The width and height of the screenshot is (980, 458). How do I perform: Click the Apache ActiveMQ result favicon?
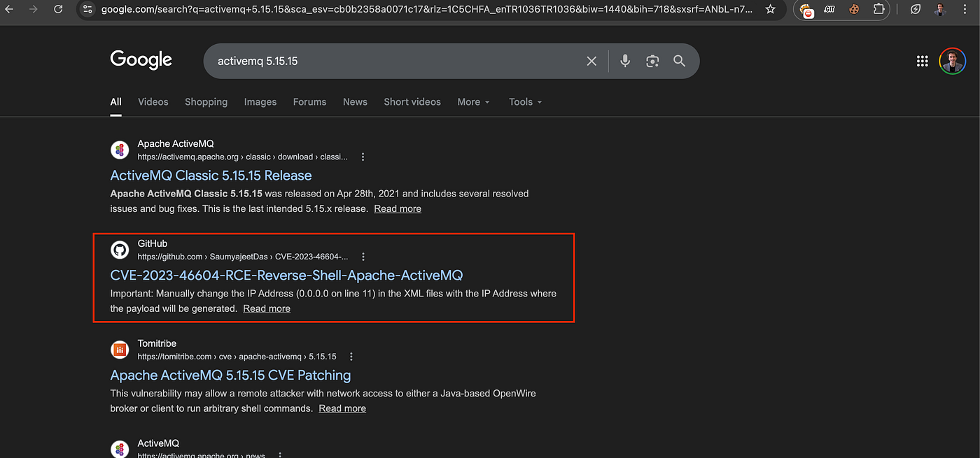point(120,150)
